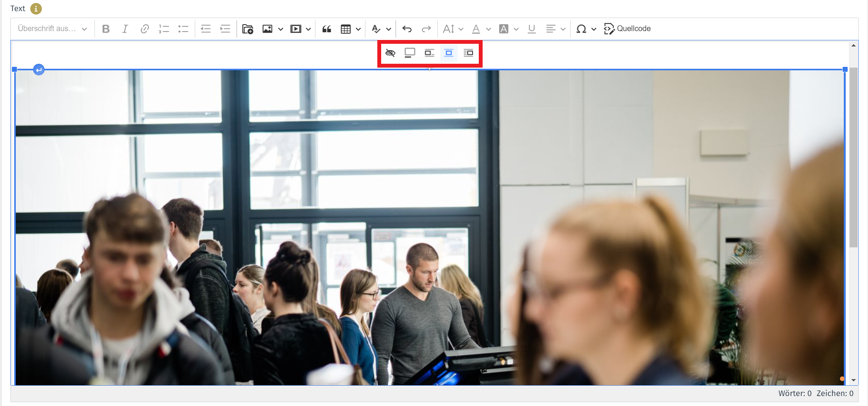This screenshot has width=868, height=406.
Task: Toggle bold formatting
Action: [x=106, y=29]
